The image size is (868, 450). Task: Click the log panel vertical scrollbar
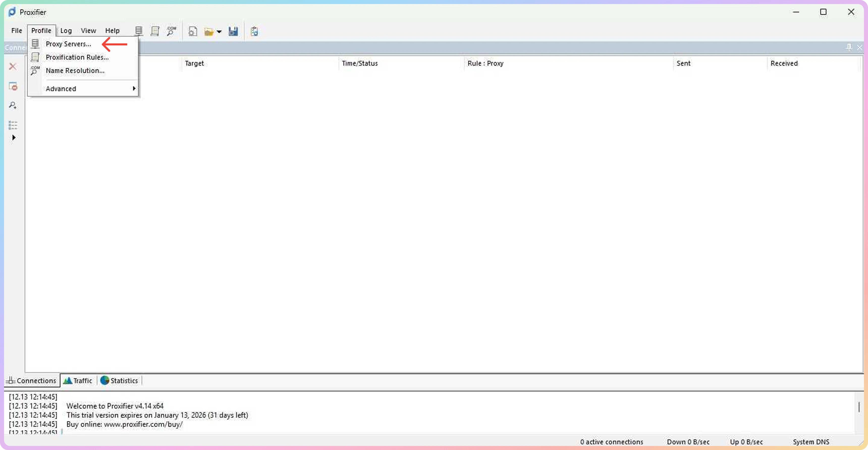pyautogui.click(x=859, y=407)
